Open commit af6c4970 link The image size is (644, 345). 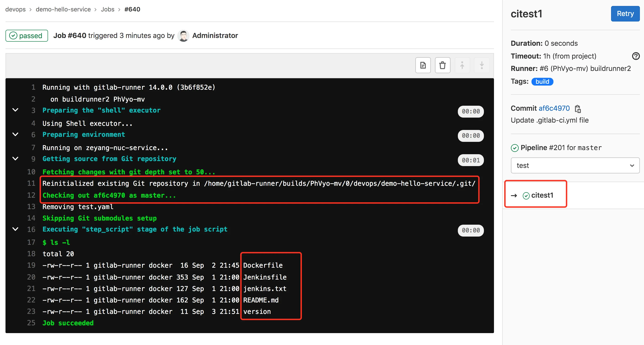pos(554,108)
